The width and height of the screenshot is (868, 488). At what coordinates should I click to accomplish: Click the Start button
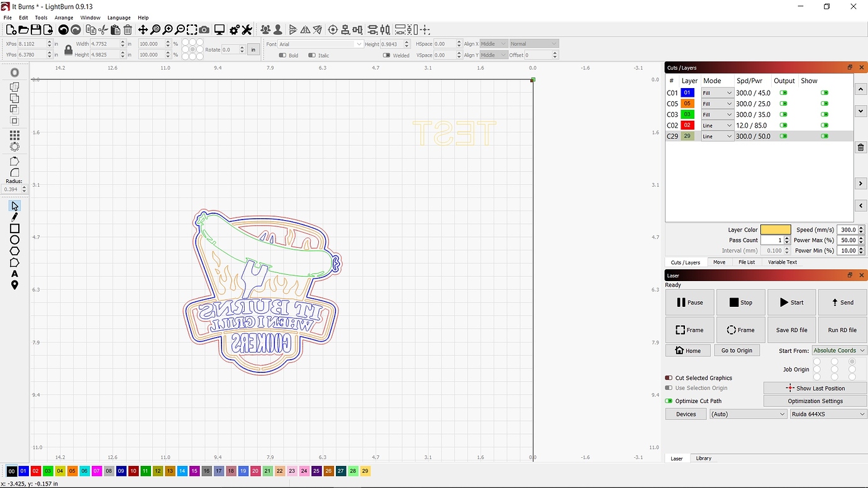click(x=791, y=302)
